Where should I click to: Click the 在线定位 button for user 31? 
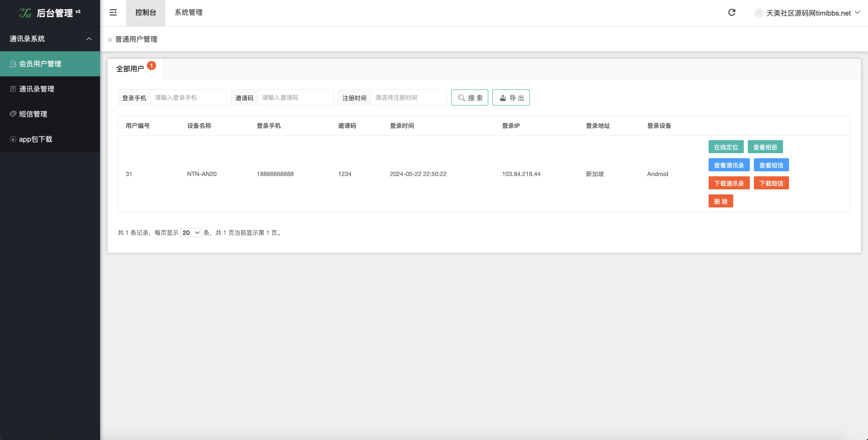726,147
